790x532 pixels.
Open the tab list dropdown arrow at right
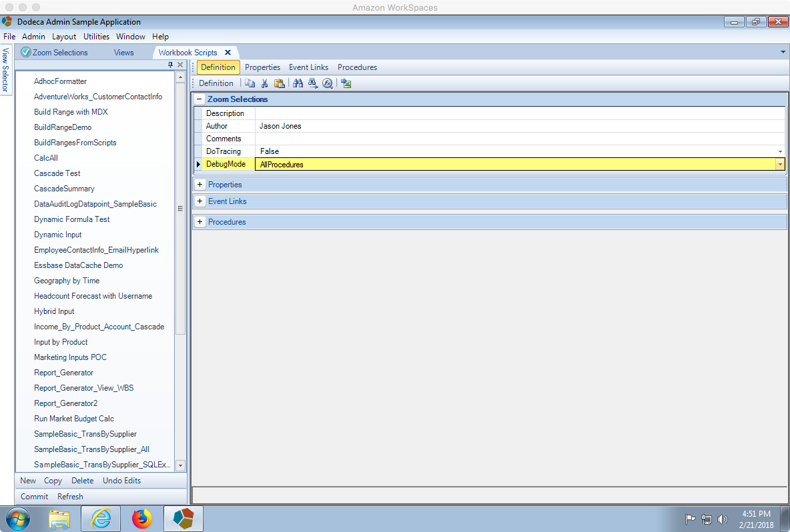click(783, 52)
